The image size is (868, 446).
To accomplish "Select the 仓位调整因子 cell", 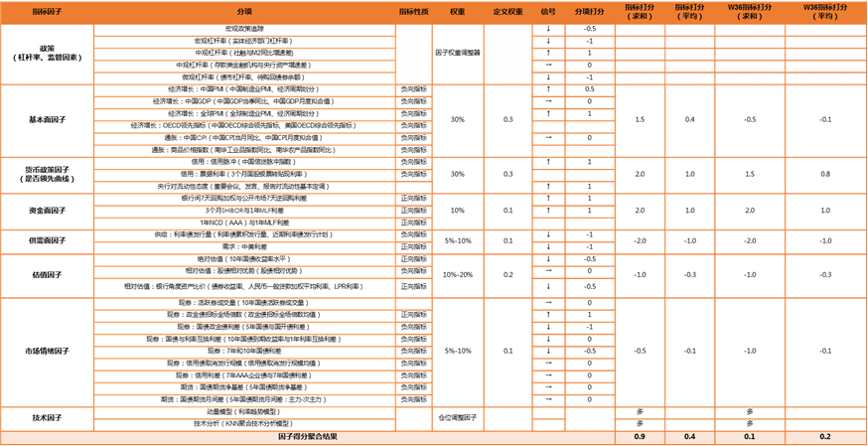I will (457, 418).
